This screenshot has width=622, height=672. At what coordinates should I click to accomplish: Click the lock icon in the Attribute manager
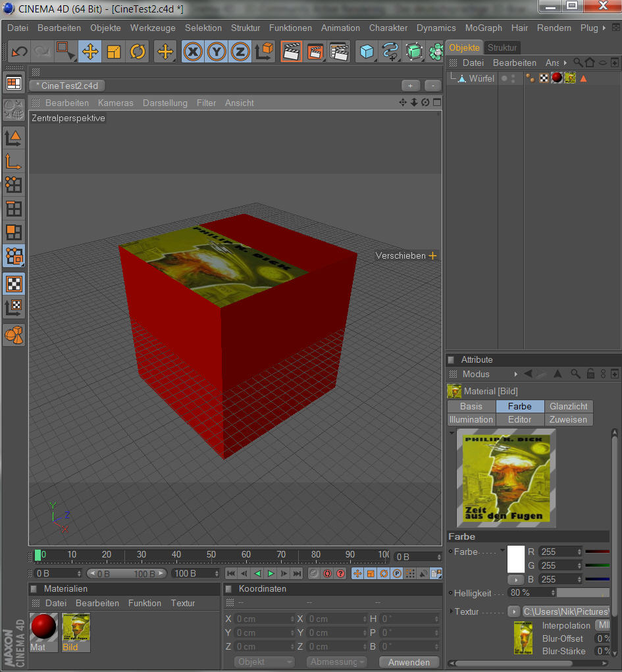590,374
